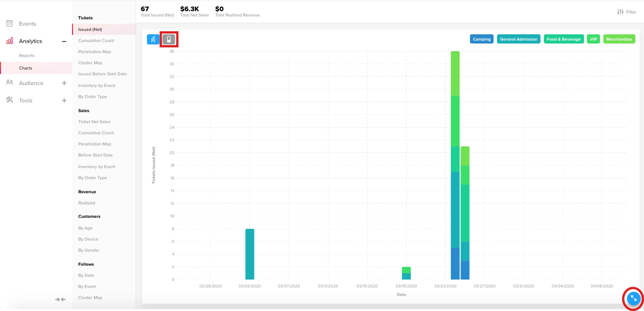Toggle the VIP series legend
The width and height of the screenshot is (644, 311).
click(593, 39)
